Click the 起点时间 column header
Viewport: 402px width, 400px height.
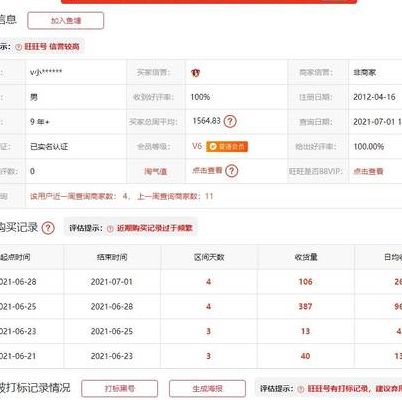tap(15, 257)
